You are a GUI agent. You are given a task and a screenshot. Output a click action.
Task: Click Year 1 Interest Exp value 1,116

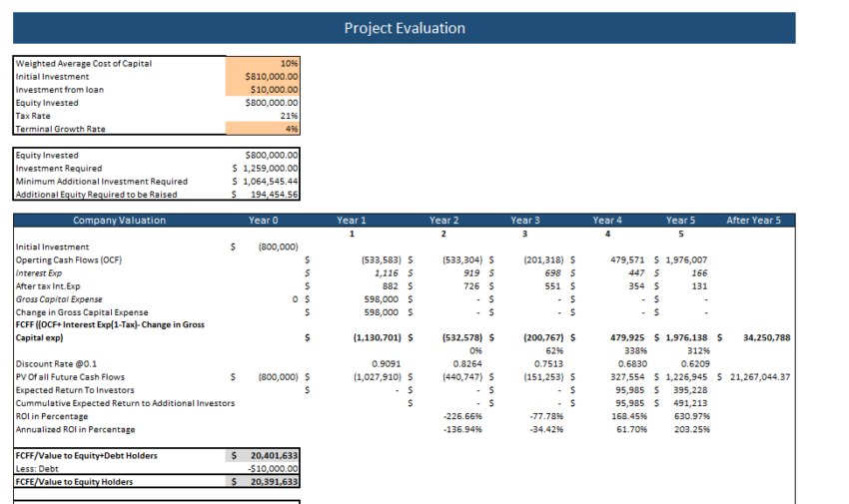tap(387, 273)
